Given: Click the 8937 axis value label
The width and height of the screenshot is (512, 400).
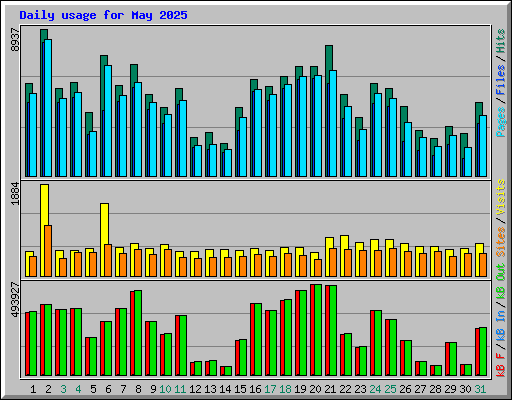Looking at the screenshot, I should coord(15,40).
